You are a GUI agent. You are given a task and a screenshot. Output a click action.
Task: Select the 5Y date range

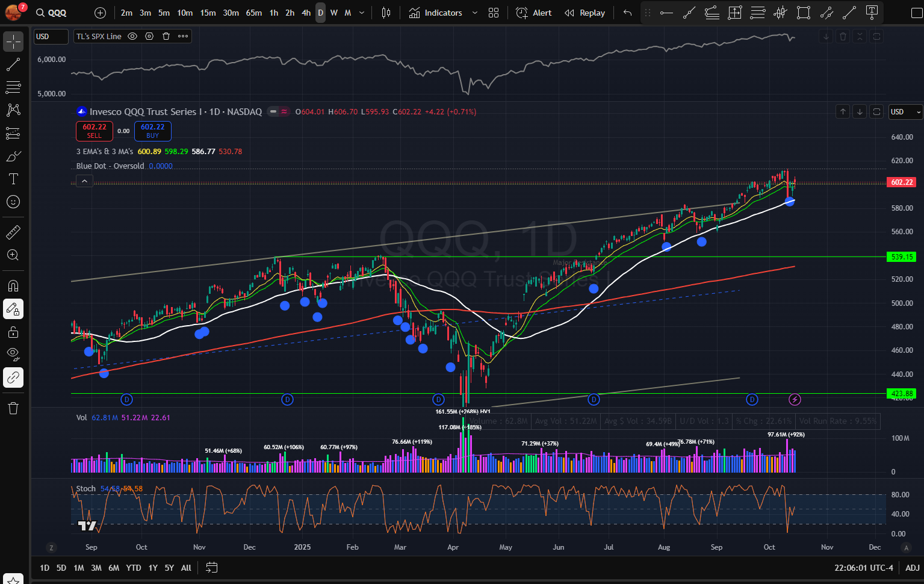coord(169,568)
